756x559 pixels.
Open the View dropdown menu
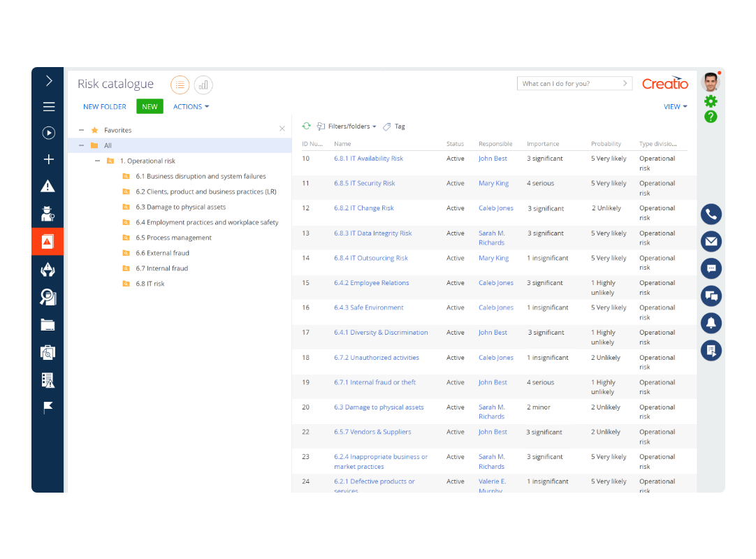675,107
